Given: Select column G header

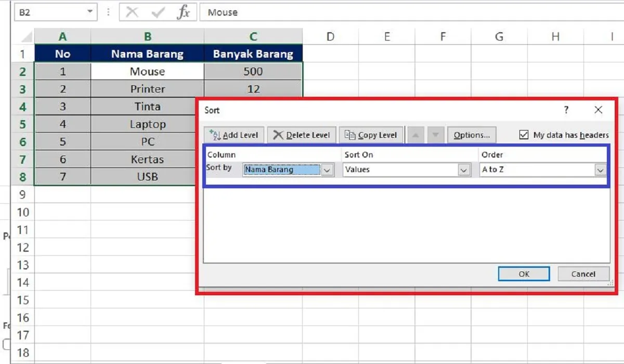Looking at the screenshot, I should point(499,36).
